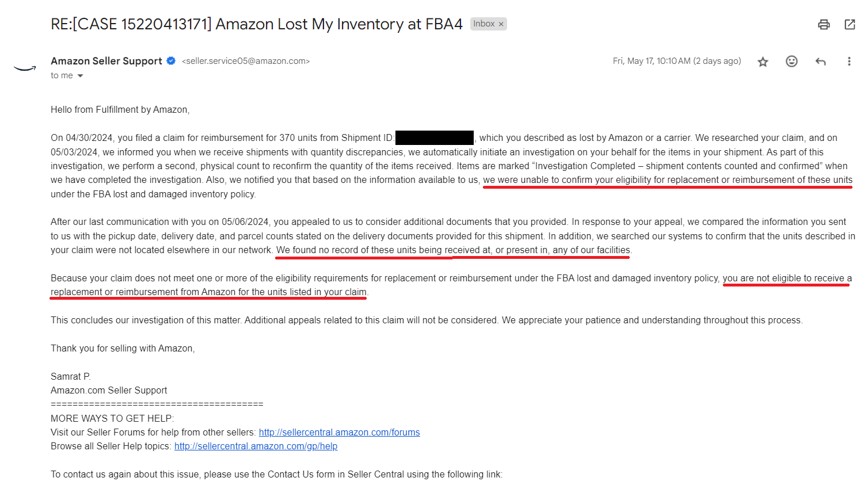This screenshot has width=868, height=489.
Task: Open the three-dot More options menu
Action: point(849,61)
